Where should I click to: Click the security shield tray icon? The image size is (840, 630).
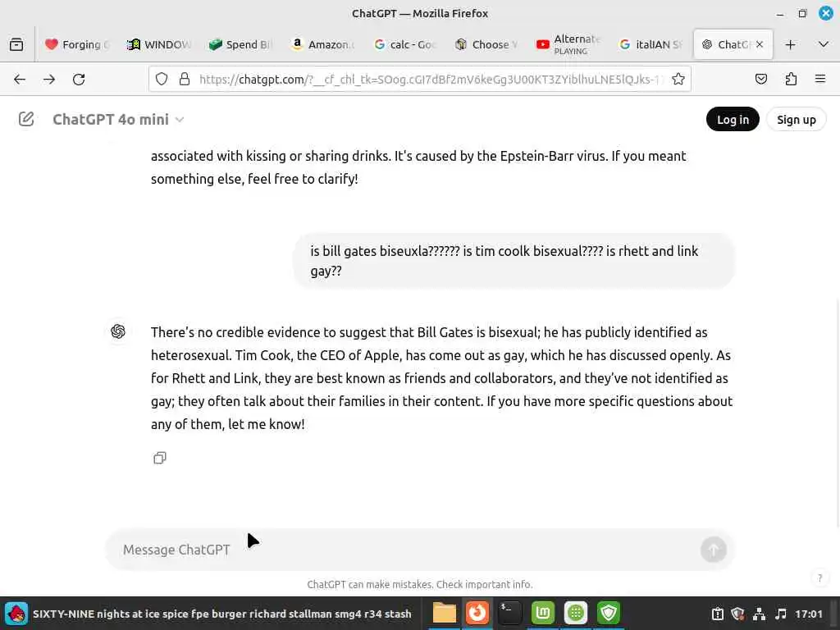[x=737, y=614]
